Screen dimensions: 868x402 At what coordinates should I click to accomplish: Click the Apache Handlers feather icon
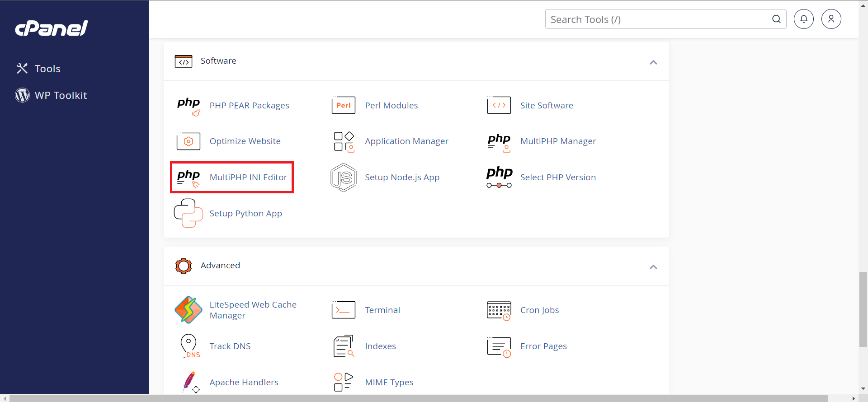pos(190,382)
